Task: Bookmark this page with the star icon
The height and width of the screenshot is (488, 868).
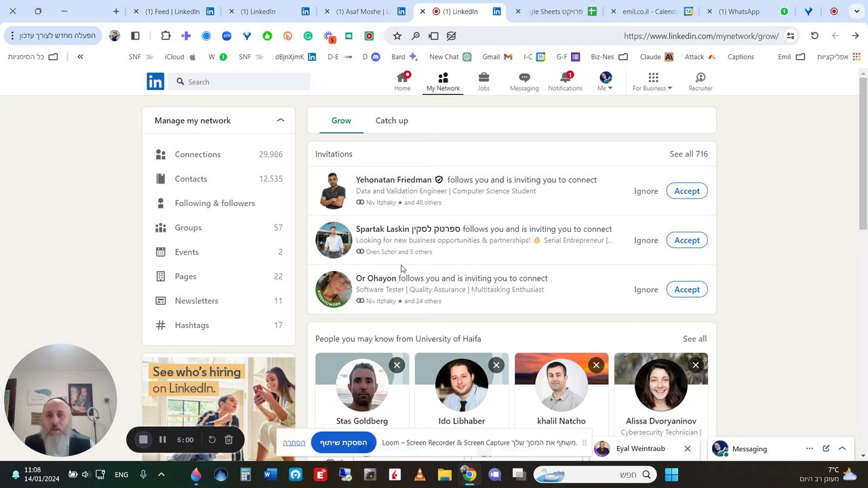Action: pyautogui.click(x=397, y=36)
